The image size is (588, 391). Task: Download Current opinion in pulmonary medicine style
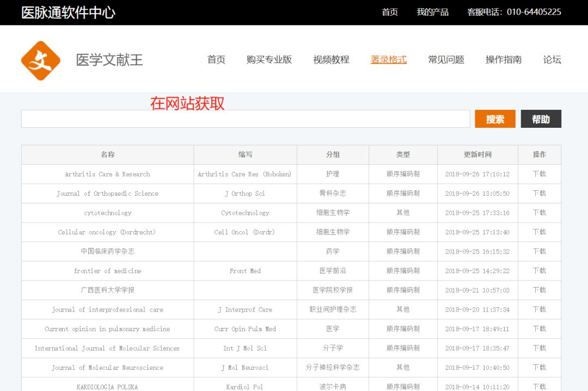point(540,328)
